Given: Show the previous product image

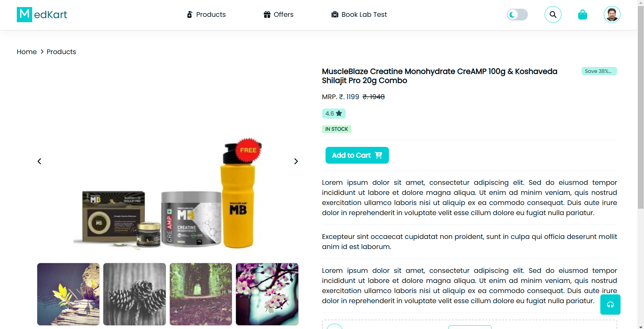Looking at the screenshot, I should pos(39,161).
